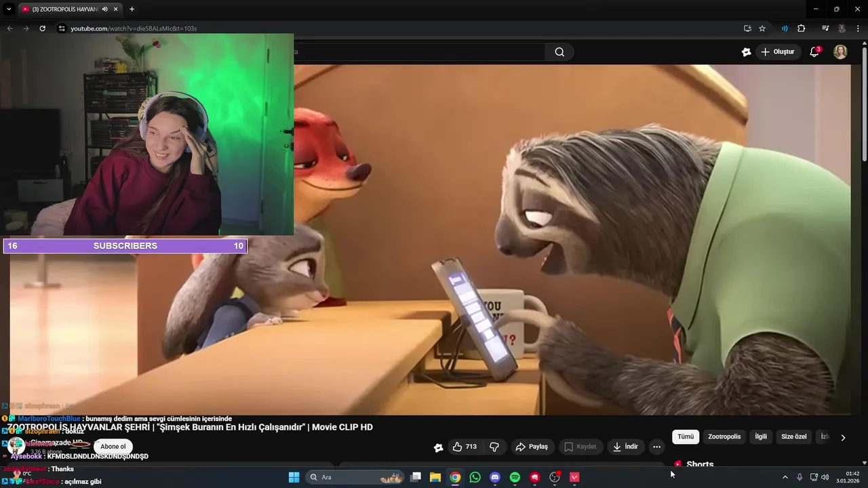The image size is (868, 488).
Task: Click chat username Aysebokk
Action: click(26, 456)
